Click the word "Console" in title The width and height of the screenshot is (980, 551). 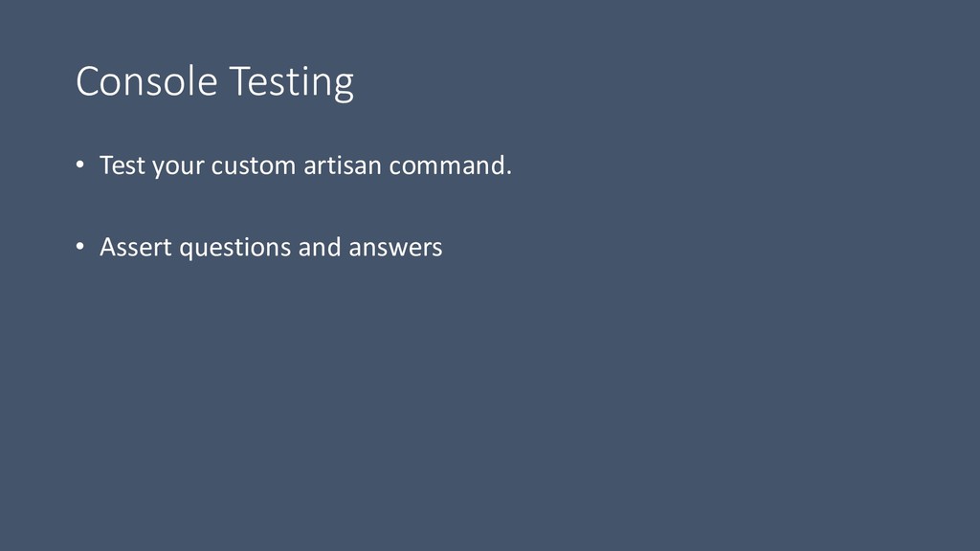(x=146, y=83)
